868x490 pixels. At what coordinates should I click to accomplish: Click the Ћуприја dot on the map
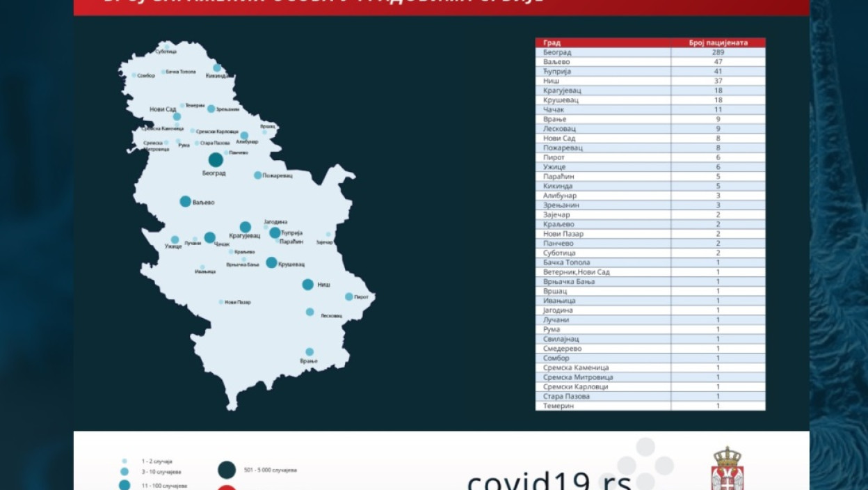pos(275,232)
